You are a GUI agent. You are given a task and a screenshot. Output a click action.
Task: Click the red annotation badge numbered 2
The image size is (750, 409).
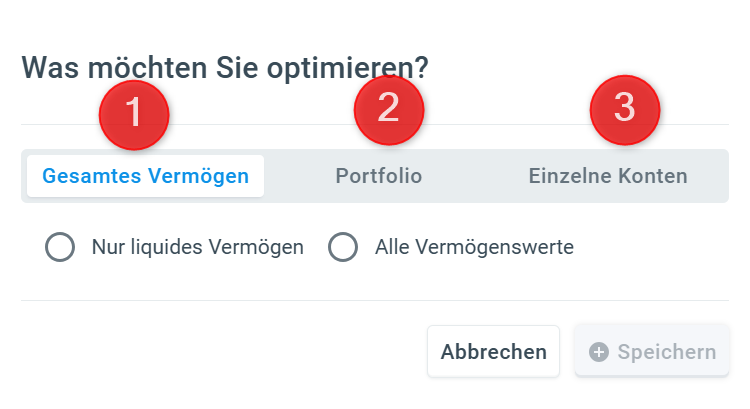389,110
